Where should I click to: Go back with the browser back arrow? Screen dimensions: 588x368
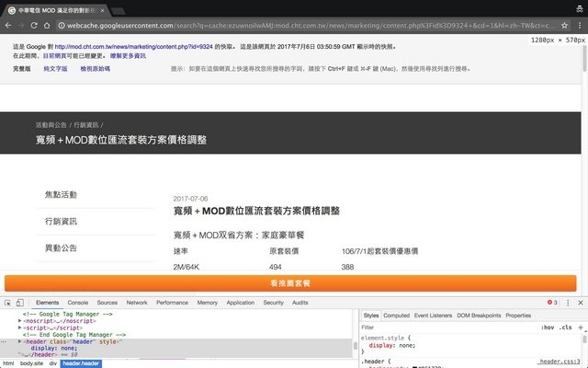coord(8,26)
